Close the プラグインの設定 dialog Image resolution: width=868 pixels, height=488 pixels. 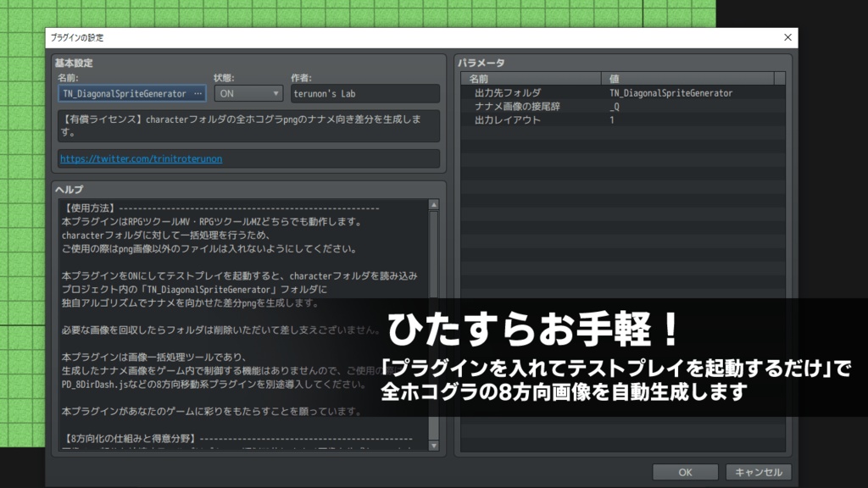pyautogui.click(x=787, y=37)
